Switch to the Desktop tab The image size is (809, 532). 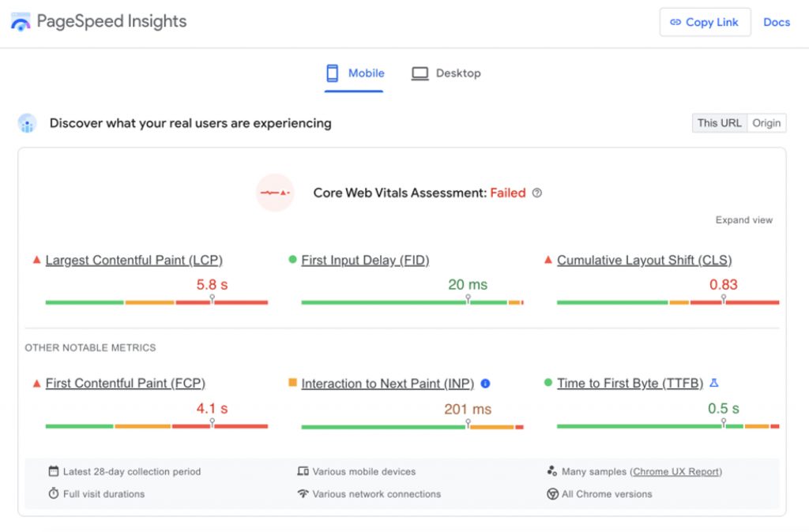446,73
